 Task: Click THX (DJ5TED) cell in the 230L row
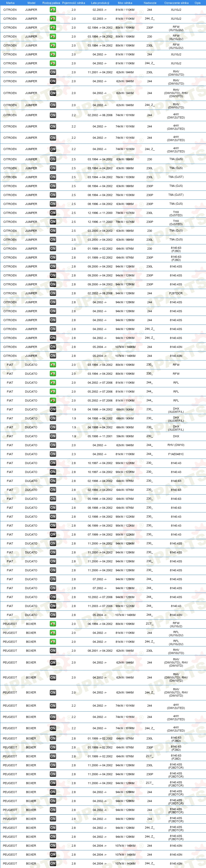coord(176,213)
